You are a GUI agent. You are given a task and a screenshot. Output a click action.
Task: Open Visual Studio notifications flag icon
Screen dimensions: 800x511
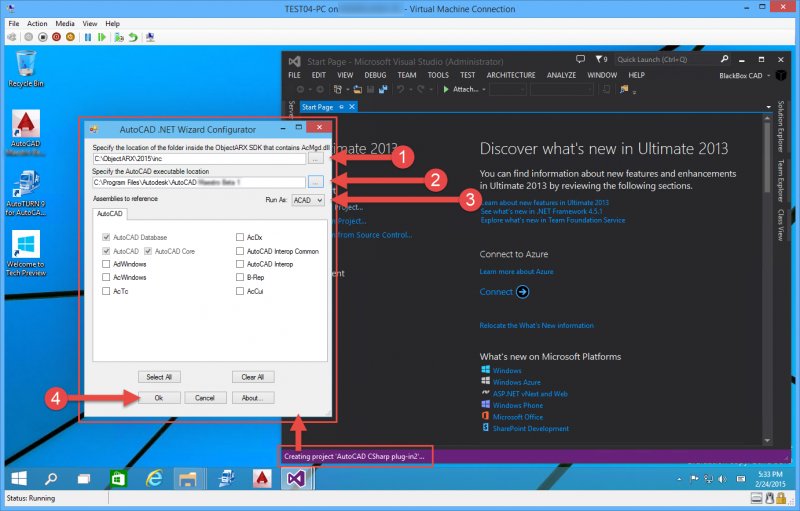pos(601,59)
